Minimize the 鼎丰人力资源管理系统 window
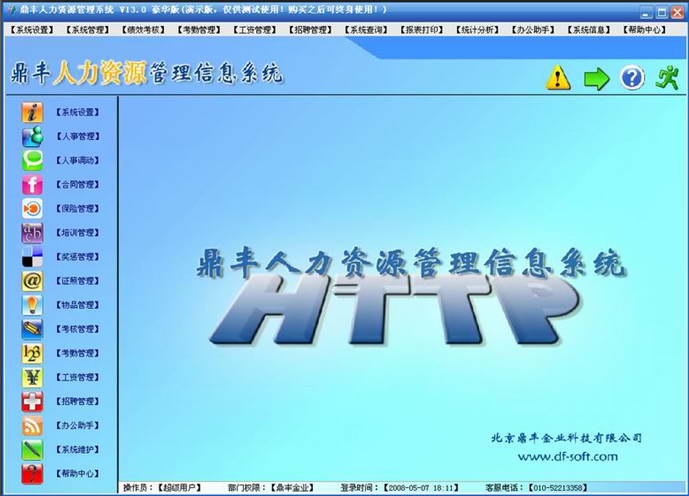 click(645, 13)
